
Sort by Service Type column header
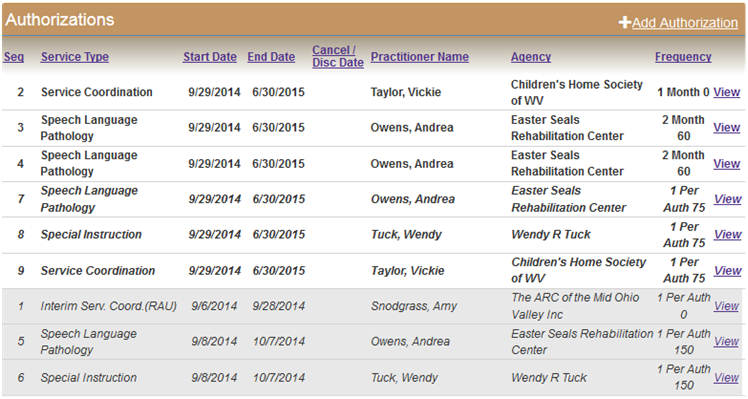tap(75, 57)
